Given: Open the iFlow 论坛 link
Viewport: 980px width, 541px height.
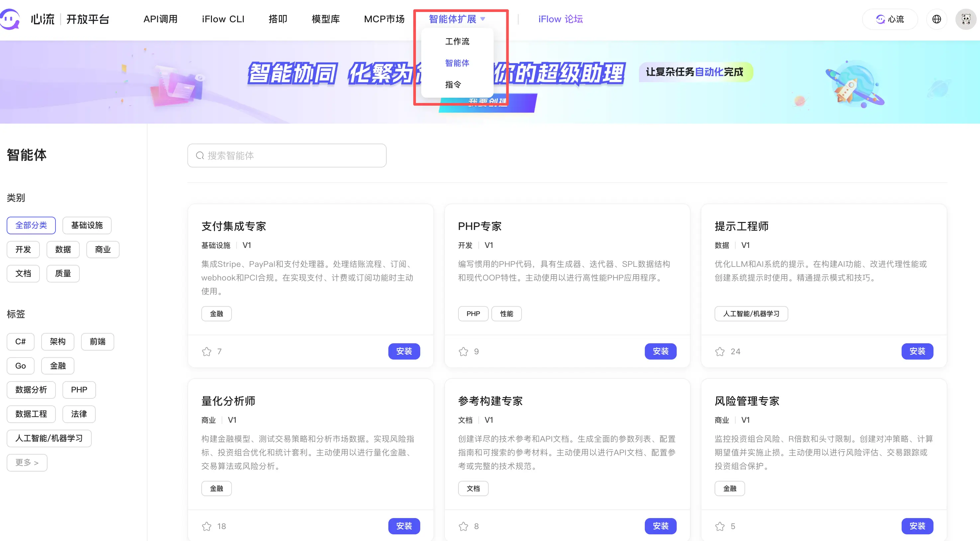Looking at the screenshot, I should click(560, 19).
